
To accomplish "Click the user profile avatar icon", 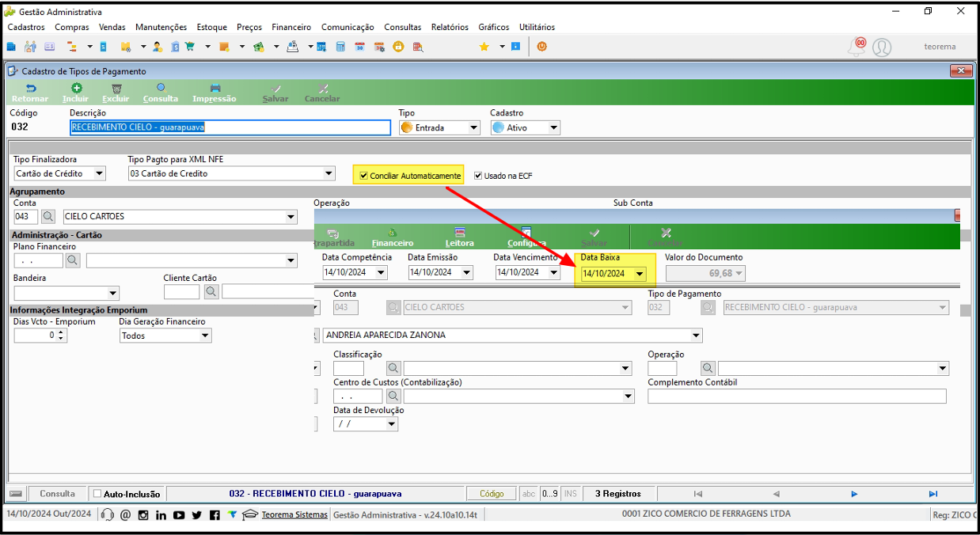I will click(x=882, y=47).
